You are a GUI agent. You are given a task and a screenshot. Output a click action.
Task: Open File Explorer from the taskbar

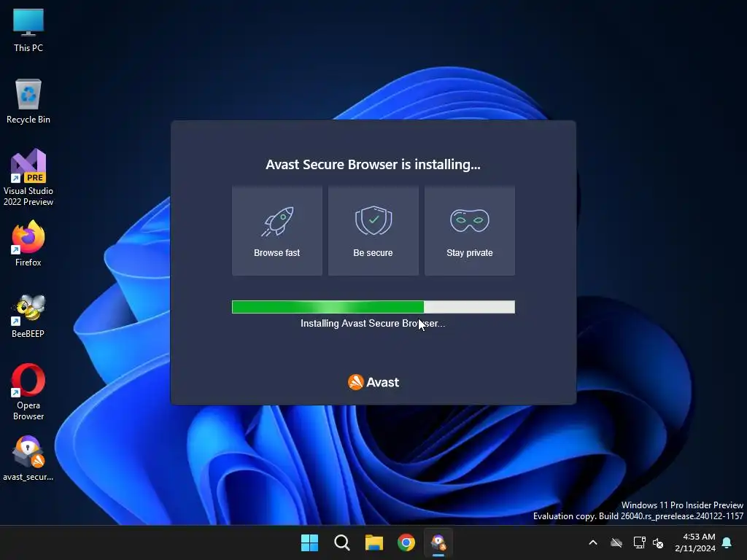coord(374,542)
